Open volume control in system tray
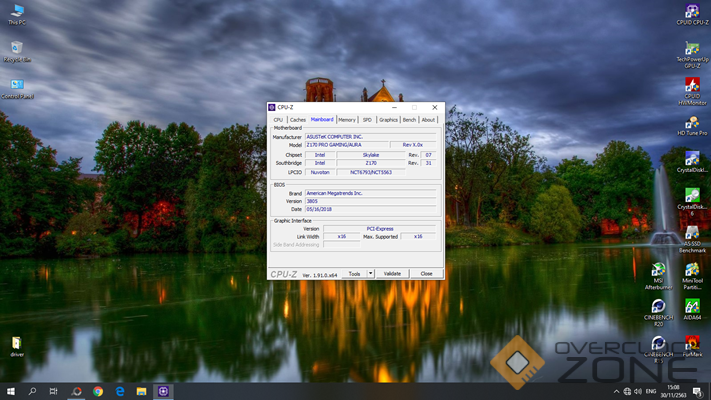The image size is (711, 400). coord(638,391)
